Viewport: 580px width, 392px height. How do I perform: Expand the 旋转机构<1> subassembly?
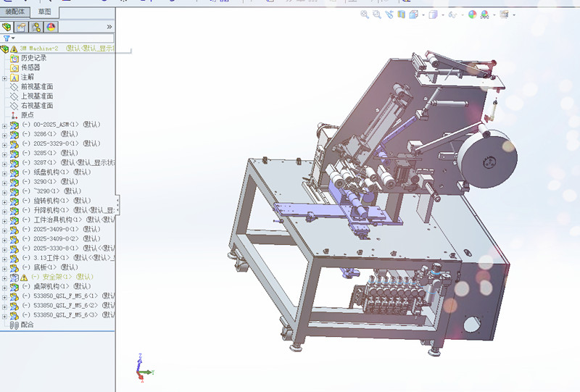point(4,202)
